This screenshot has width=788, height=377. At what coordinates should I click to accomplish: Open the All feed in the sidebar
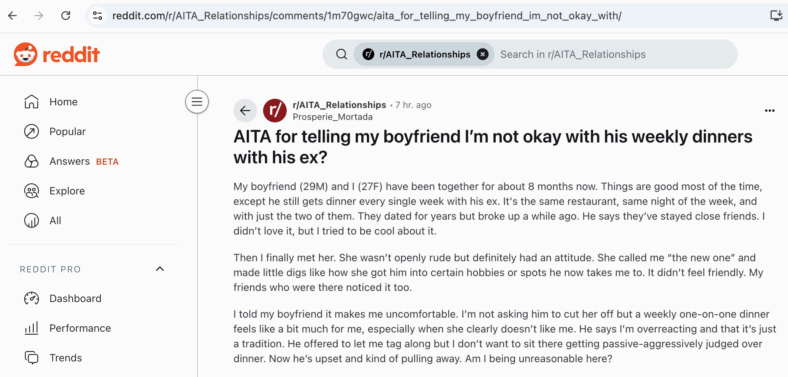[x=55, y=221]
